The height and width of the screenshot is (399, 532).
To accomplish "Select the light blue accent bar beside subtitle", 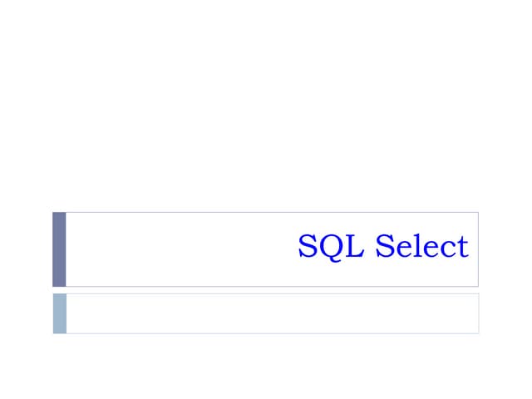I will 59,313.
